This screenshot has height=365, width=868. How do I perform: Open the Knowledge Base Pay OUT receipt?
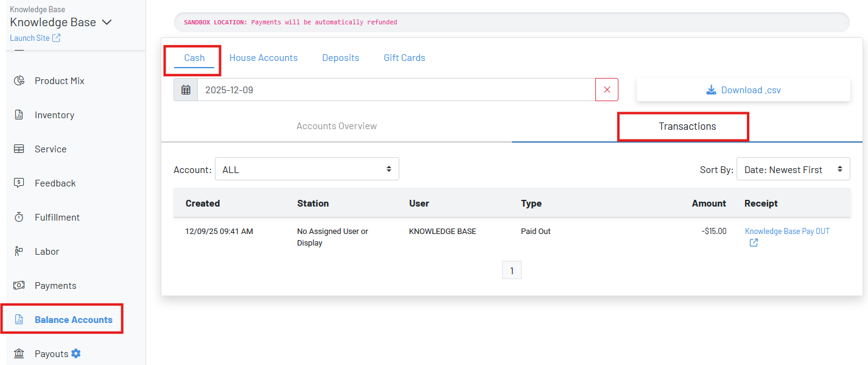786,232
